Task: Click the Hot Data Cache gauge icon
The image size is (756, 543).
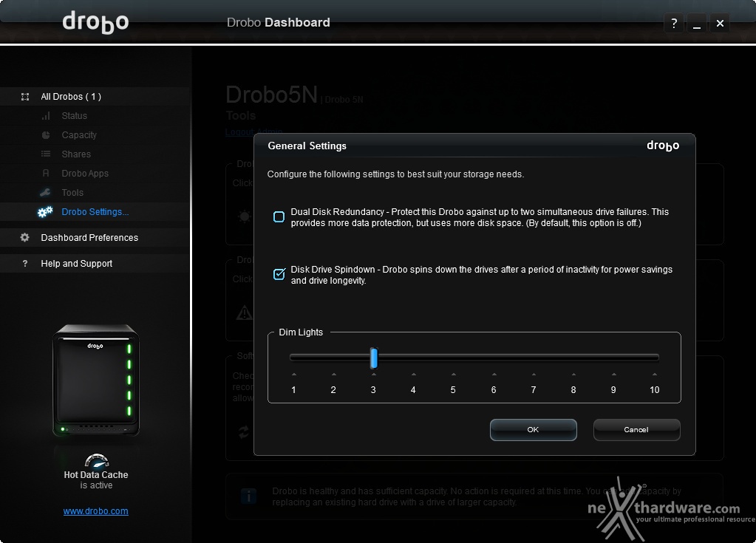Action: coord(96,461)
